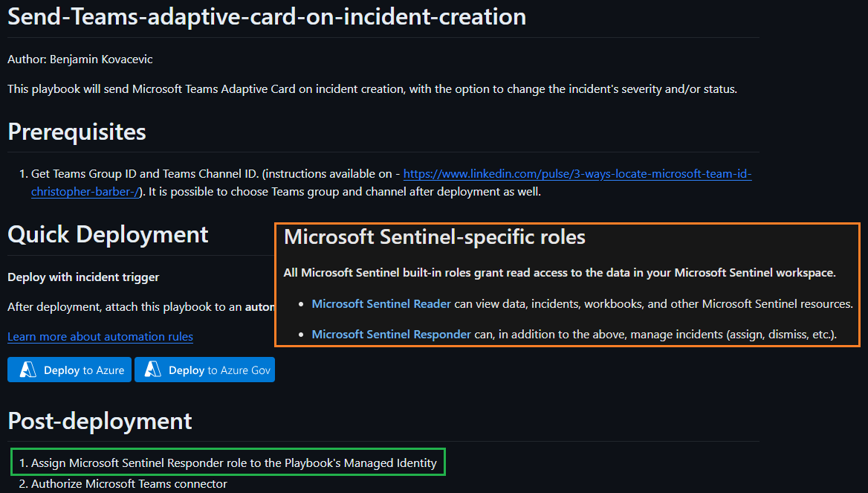Click the Quick Deployment heading
The height and width of the screenshot is (493, 868).
coord(108,235)
